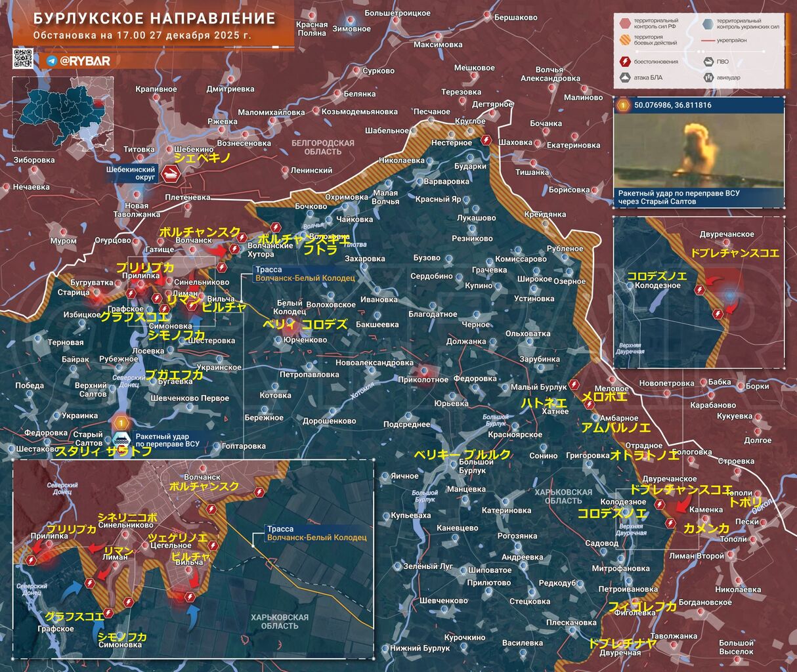Click the Зиборовка village label
797x672 pixels.
coord(34,159)
